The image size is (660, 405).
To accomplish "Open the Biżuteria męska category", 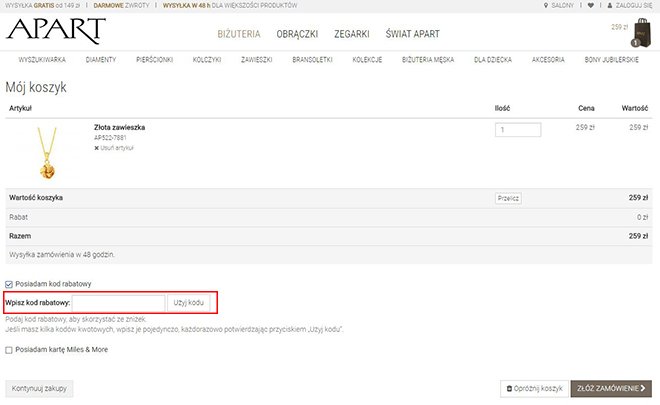I will click(x=428, y=60).
